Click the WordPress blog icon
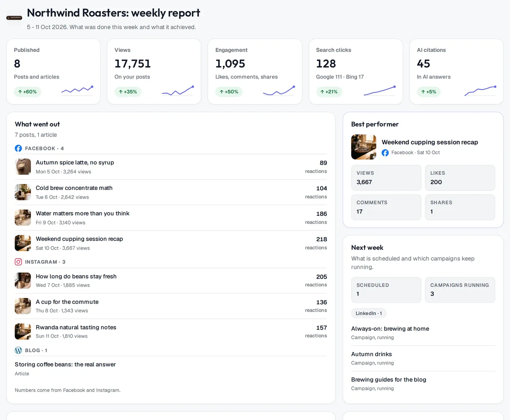510x420 pixels. click(x=18, y=350)
